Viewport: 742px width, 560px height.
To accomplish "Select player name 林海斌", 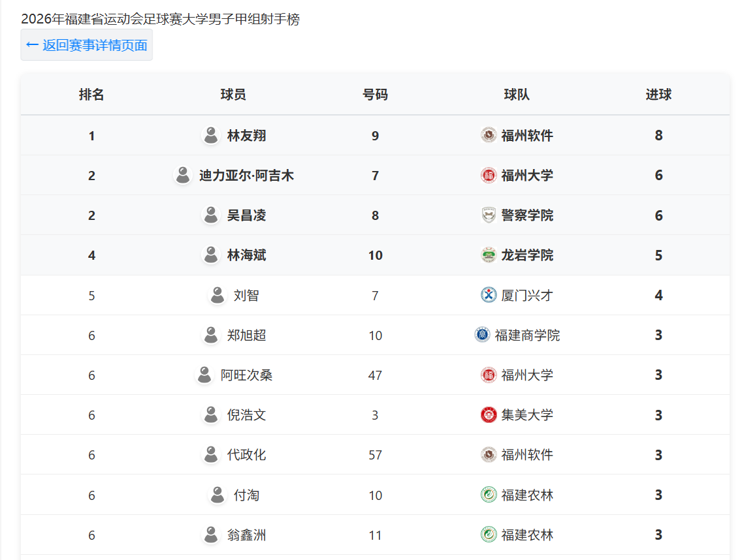I will 246,255.
